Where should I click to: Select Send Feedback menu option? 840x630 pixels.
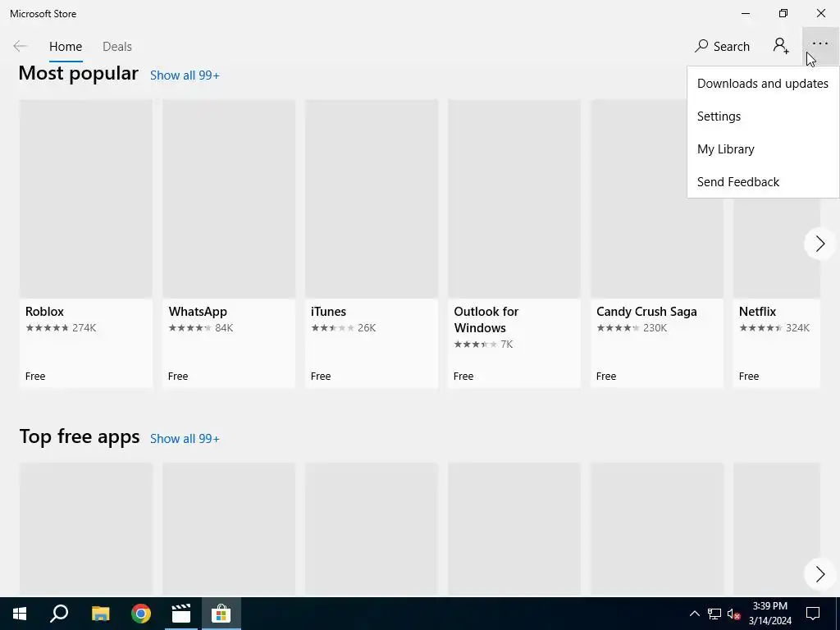[x=763, y=181]
